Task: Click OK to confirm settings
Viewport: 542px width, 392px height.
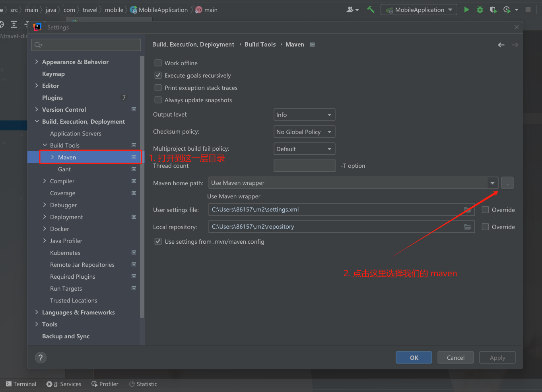Action: pos(414,357)
